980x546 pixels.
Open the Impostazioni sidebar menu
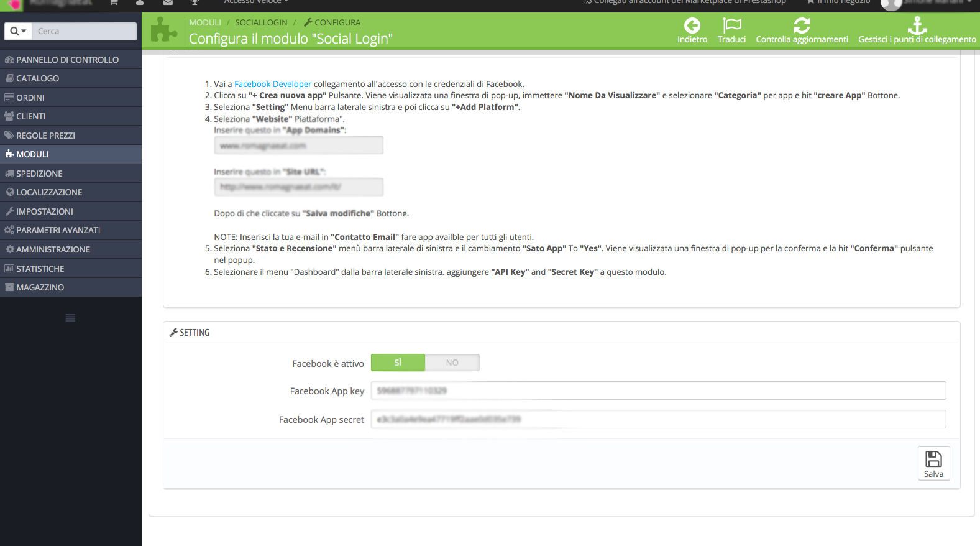tap(71, 211)
